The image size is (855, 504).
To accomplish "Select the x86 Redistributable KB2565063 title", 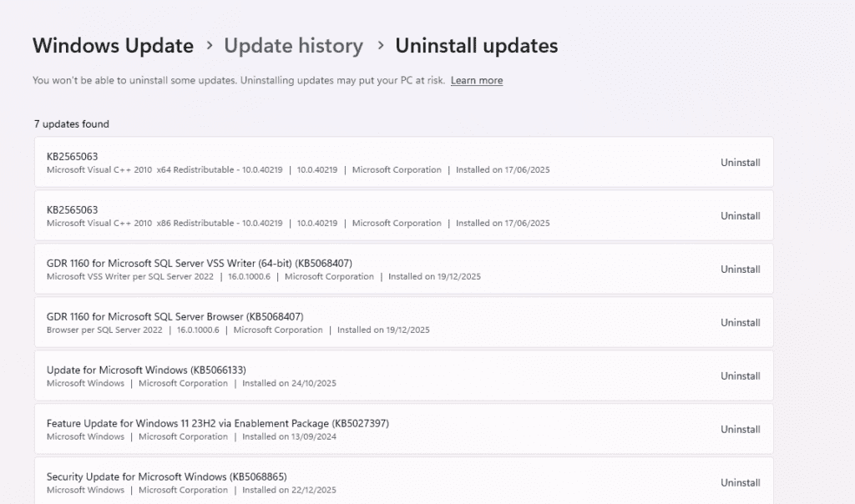I will point(73,209).
